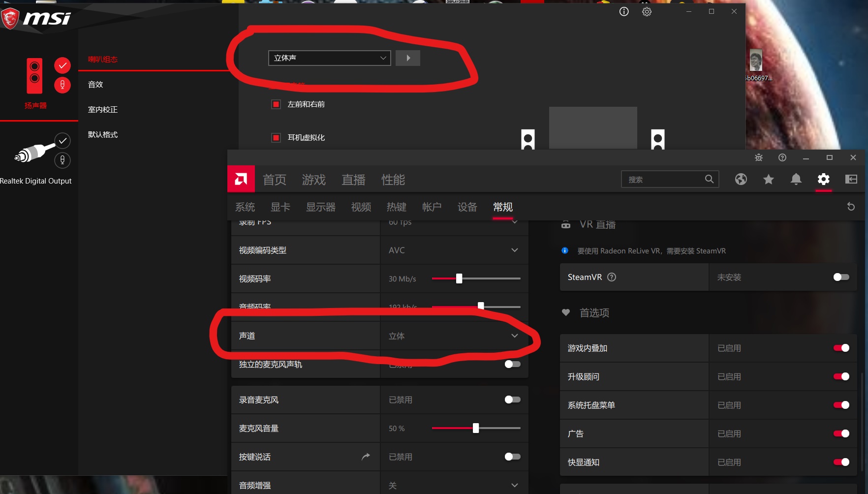Image resolution: width=868 pixels, height=494 pixels.
Task: Open the 视频编码类型 AVC dropdown
Action: tap(454, 250)
